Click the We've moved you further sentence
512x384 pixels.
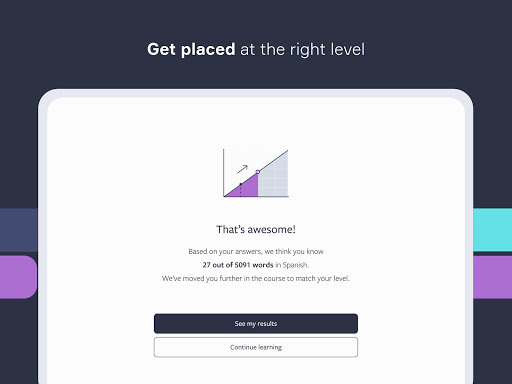point(256,278)
